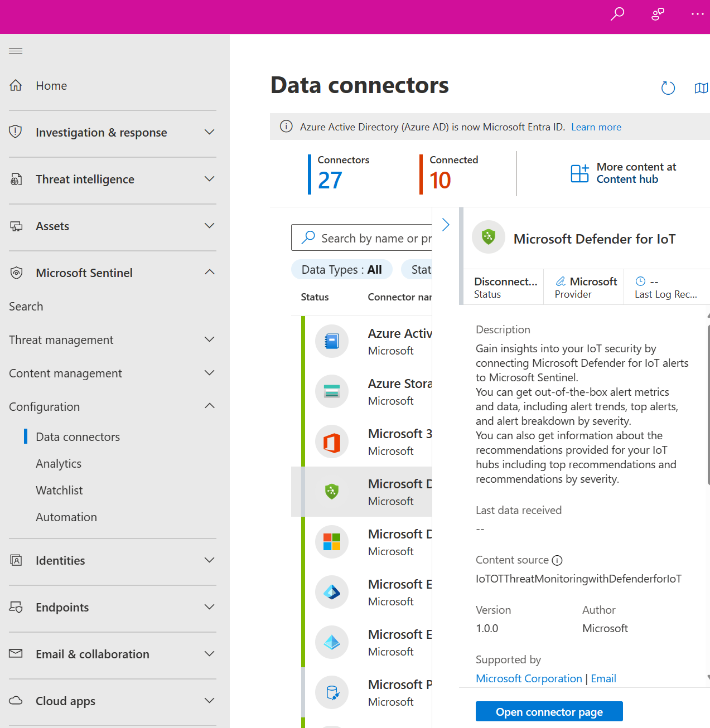Click the Azure Active Directory connector icon

point(332,341)
